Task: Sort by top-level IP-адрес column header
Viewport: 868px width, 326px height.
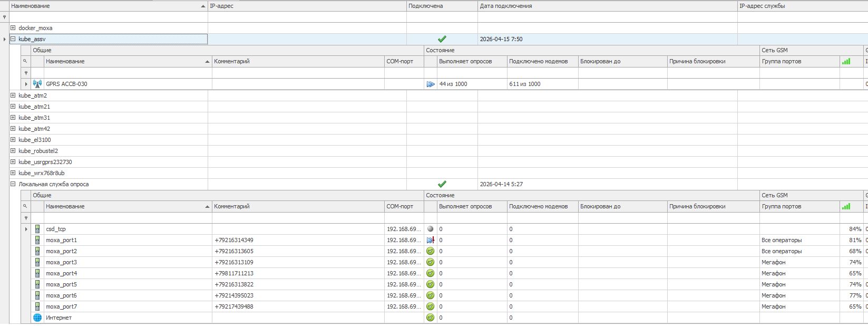Action: [x=307, y=6]
